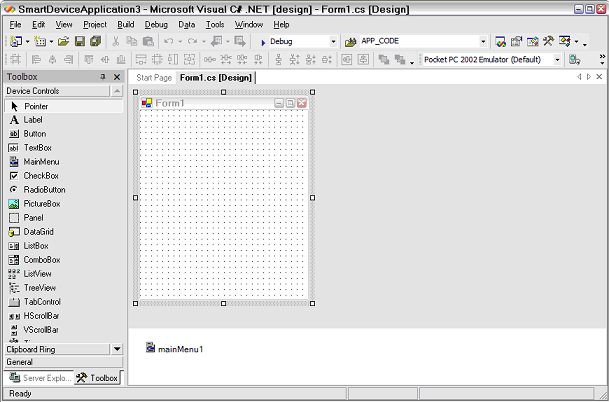
Task: Open the Debug menu
Action: coord(156,24)
